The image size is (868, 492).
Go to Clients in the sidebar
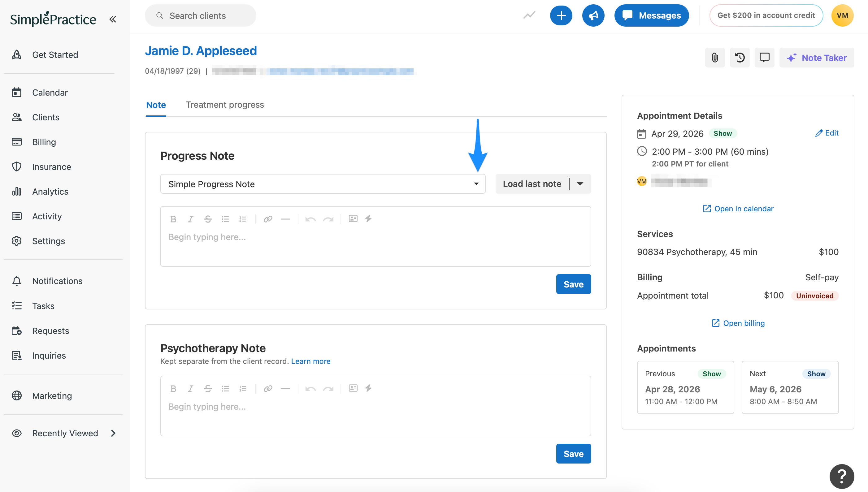[46, 117]
